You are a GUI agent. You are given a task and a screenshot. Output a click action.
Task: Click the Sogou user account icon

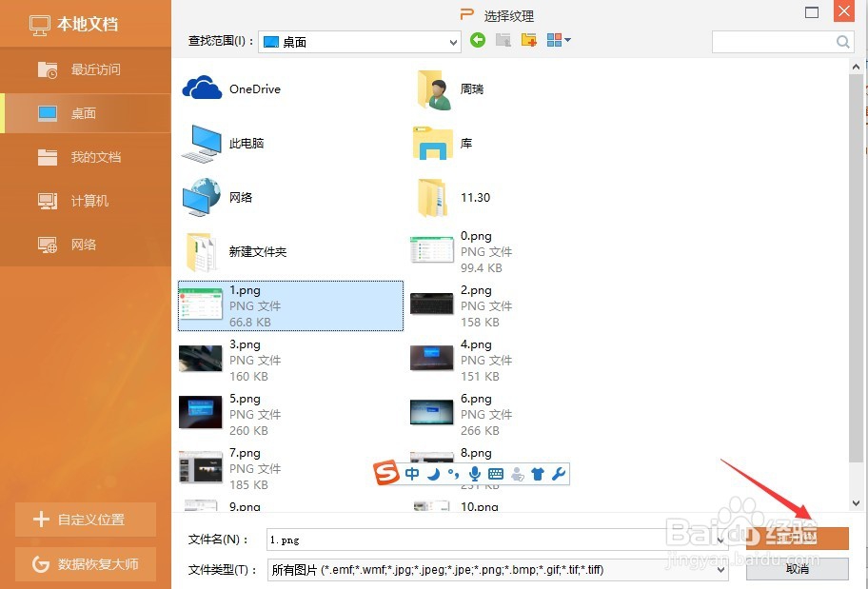pos(518,474)
